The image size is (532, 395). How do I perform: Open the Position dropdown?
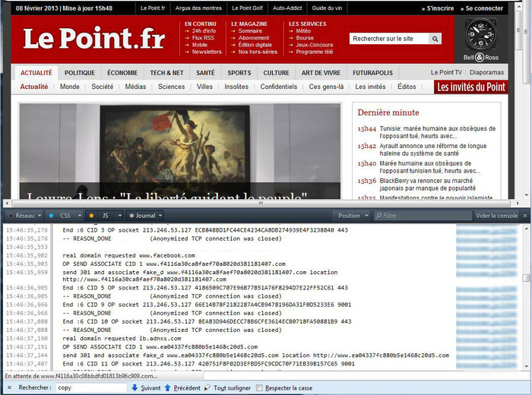[x=351, y=216]
